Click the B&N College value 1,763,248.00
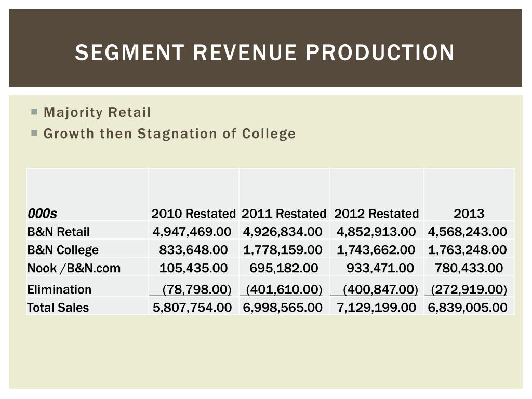This screenshot has width=532, height=399. click(x=468, y=250)
